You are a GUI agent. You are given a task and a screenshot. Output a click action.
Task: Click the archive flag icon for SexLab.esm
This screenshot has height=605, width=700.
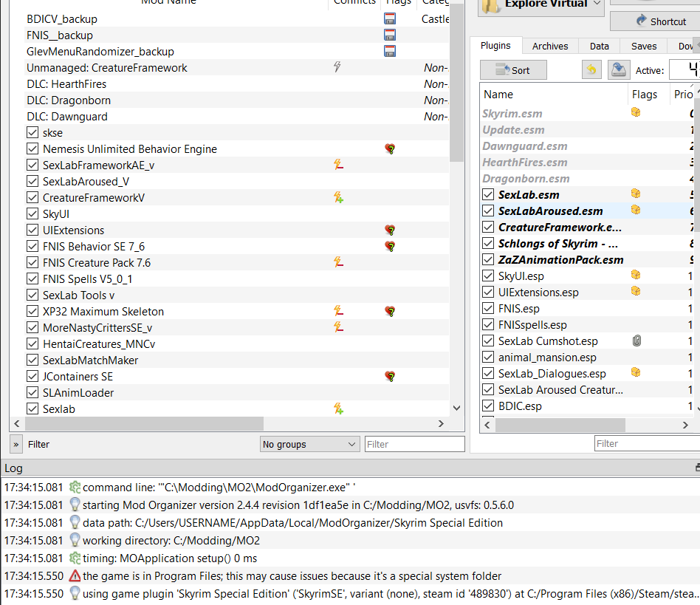(x=636, y=194)
